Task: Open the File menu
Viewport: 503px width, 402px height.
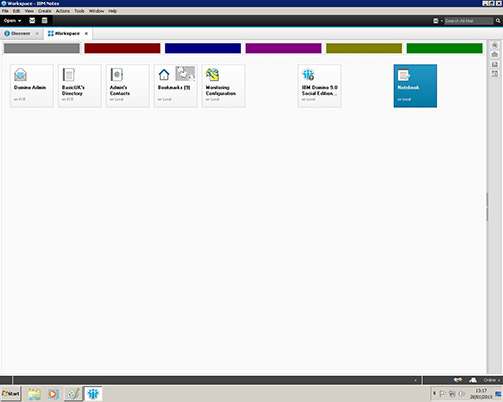Action: (x=5, y=11)
